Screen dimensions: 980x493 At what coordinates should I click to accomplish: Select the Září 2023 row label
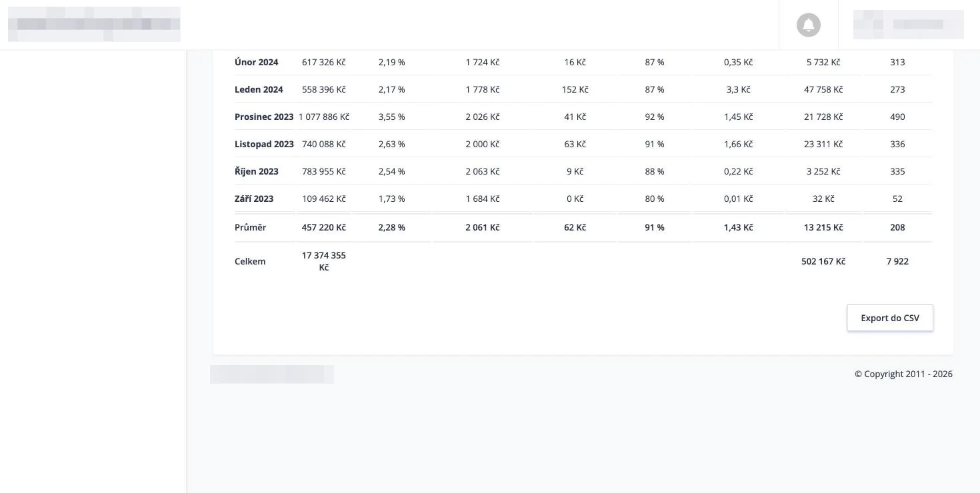254,199
